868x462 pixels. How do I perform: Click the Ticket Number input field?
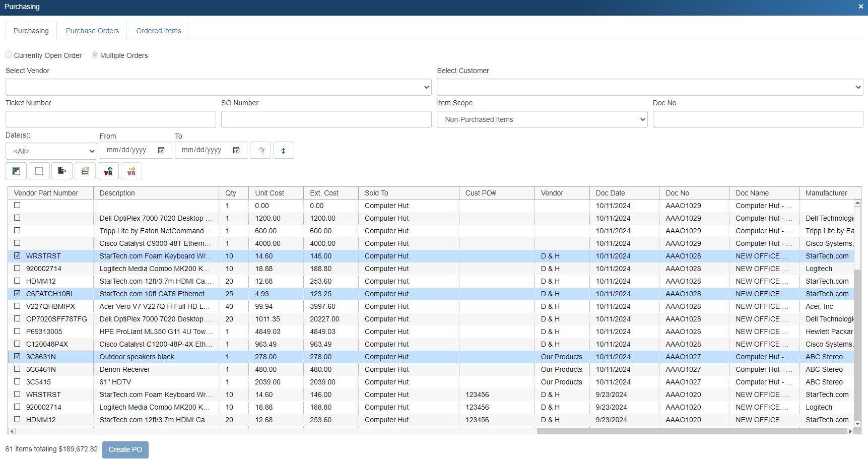click(x=110, y=119)
